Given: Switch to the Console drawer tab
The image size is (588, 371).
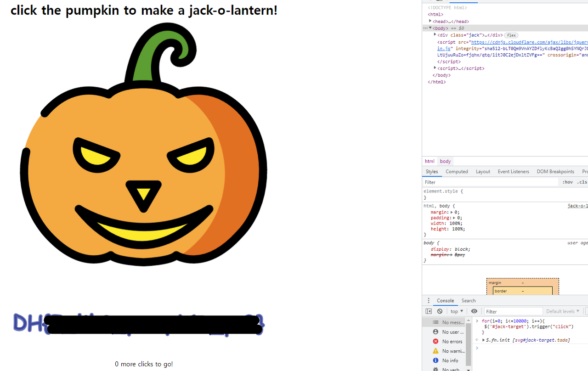Looking at the screenshot, I should click(445, 301).
